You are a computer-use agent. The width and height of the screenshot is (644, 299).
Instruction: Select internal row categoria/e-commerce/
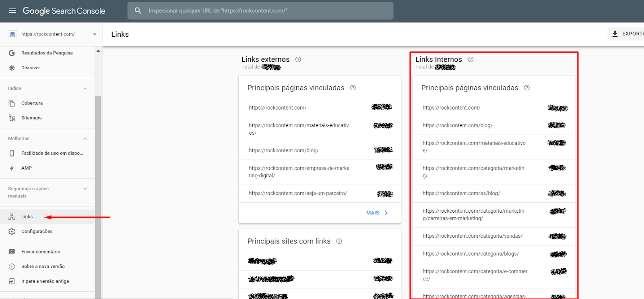click(493, 275)
